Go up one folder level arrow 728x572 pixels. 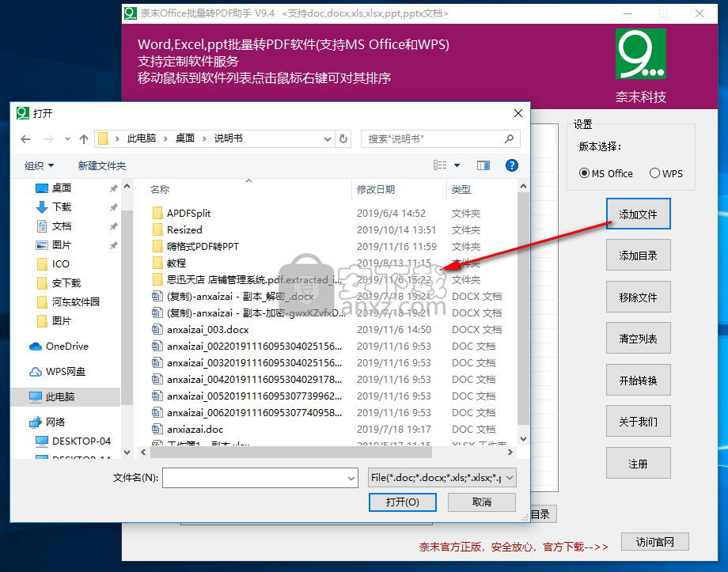84,138
